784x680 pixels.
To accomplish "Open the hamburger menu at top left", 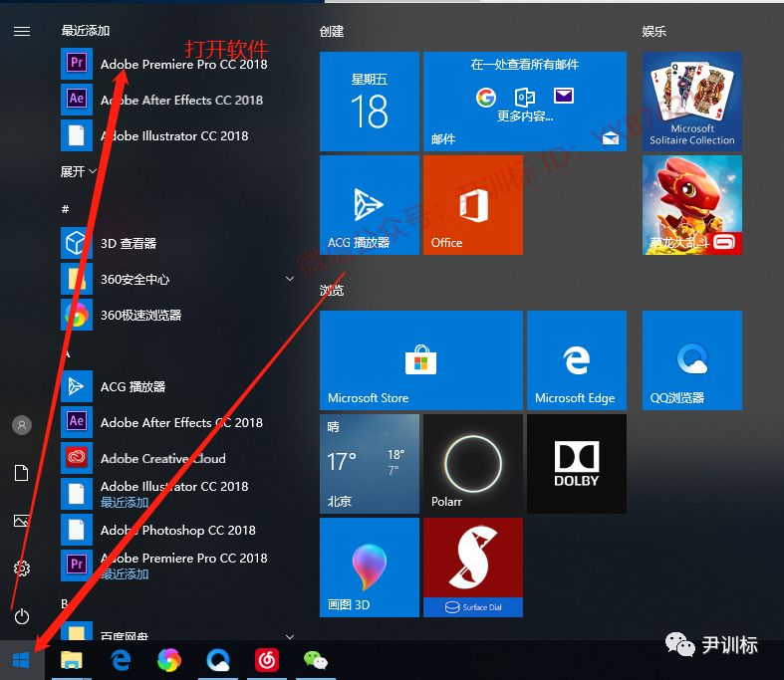I will pos(22,32).
